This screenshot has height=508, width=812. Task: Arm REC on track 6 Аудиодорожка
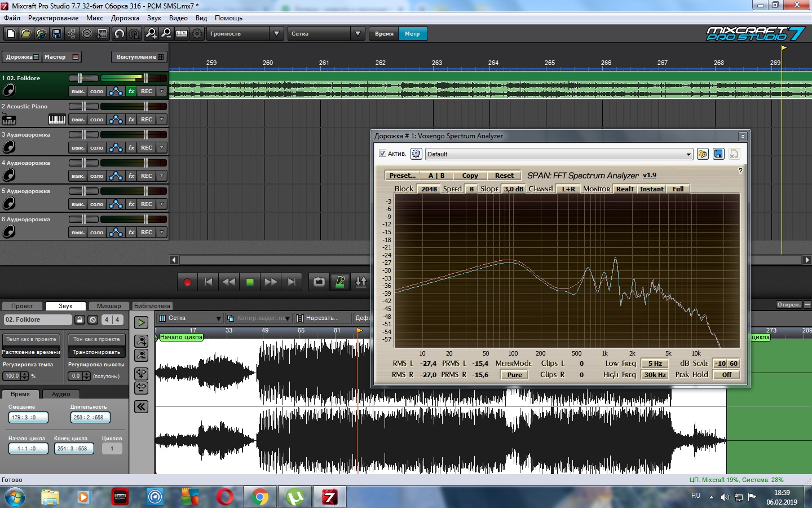click(x=147, y=232)
